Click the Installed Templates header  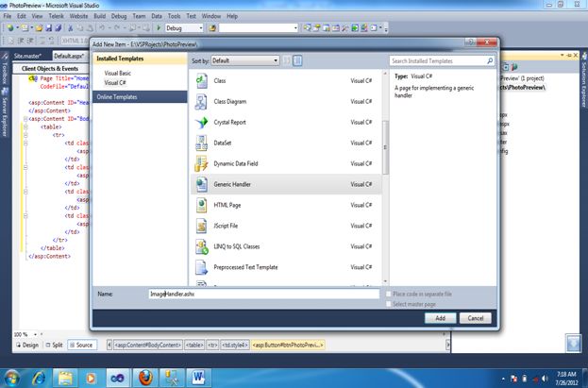(140, 59)
